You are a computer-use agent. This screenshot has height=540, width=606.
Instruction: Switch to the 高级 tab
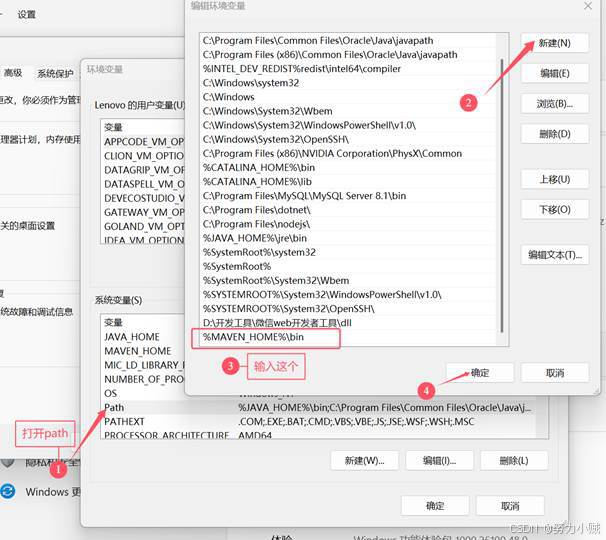[12, 73]
